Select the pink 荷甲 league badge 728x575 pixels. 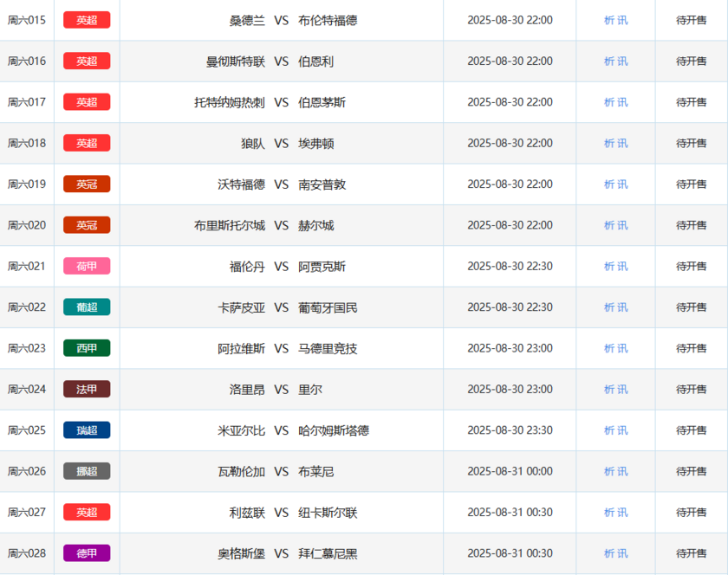(87, 267)
